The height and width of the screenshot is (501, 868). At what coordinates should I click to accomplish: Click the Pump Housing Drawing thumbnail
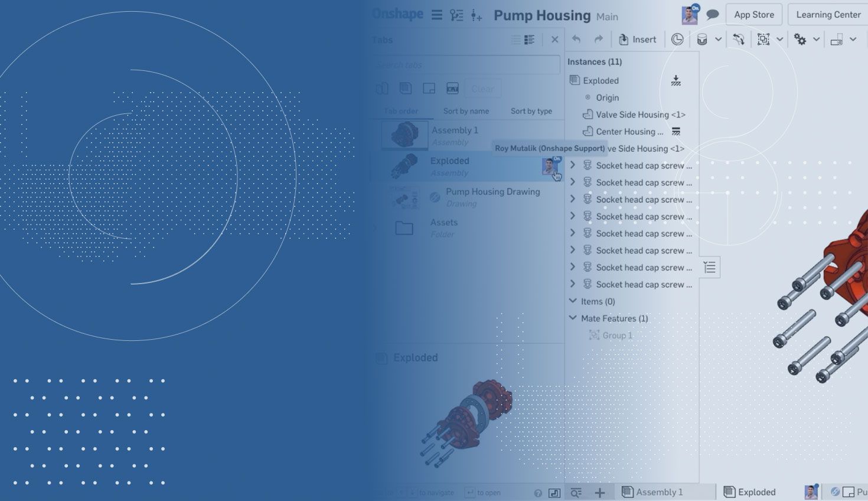tap(405, 198)
